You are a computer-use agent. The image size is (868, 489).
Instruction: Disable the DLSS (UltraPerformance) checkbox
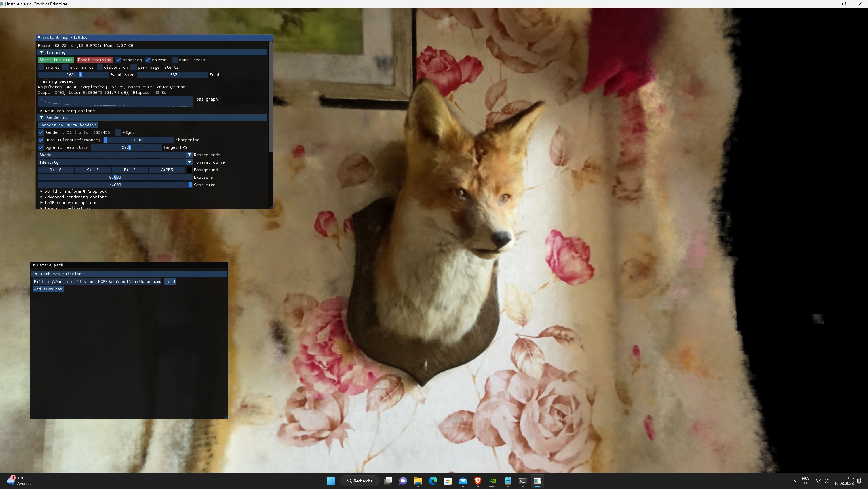41,140
